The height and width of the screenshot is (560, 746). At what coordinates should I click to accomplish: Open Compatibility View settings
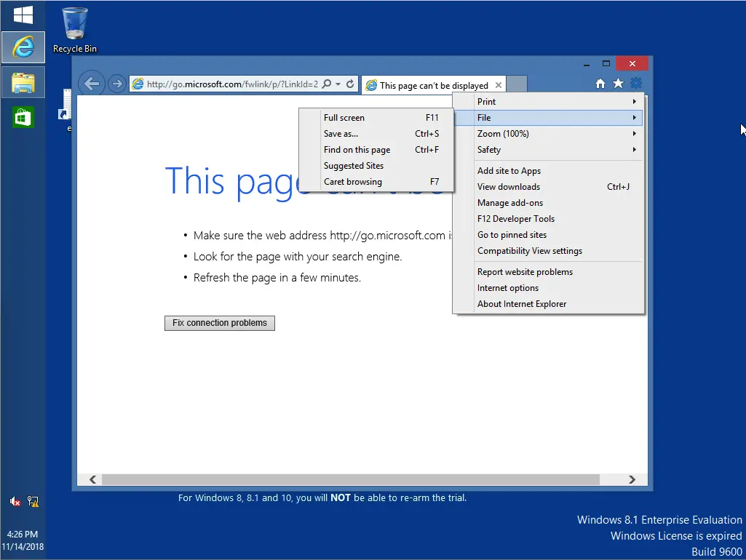pos(548,251)
